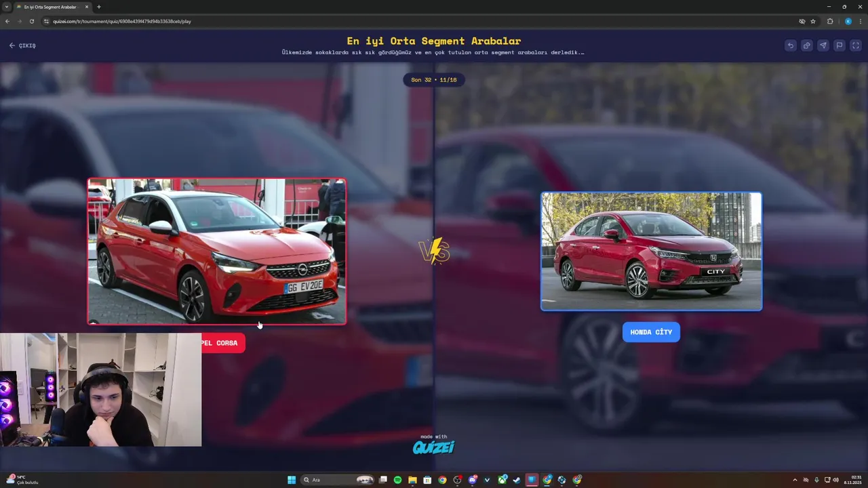This screenshot has width=868, height=488.
Task: Vote for HONDA CİTY label button
Action: point(651,332)
